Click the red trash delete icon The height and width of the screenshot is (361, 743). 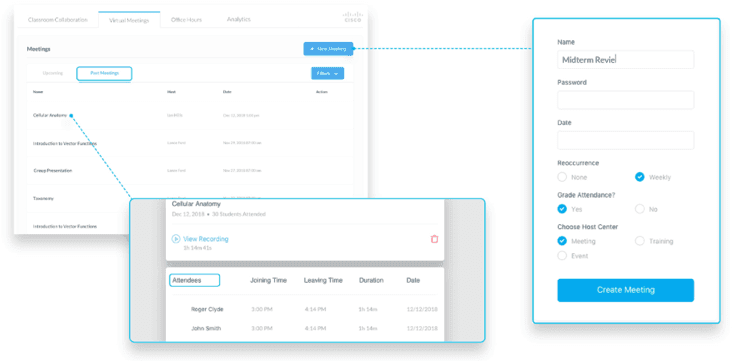coord(434,239)
